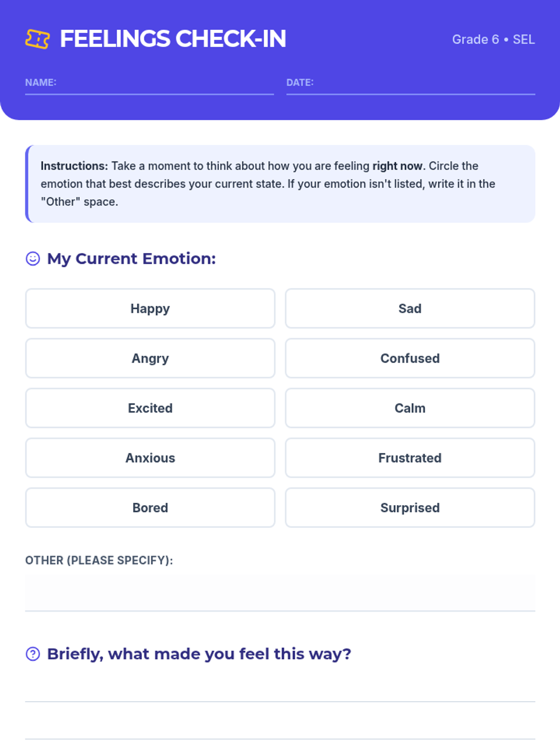Click the question mark icon
The image size is (560, 747).
pos(33,654)
